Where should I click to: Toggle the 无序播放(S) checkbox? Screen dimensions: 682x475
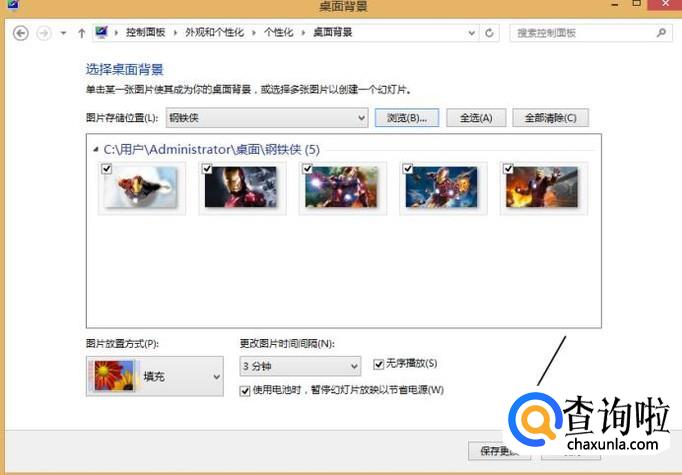point(379,364)
